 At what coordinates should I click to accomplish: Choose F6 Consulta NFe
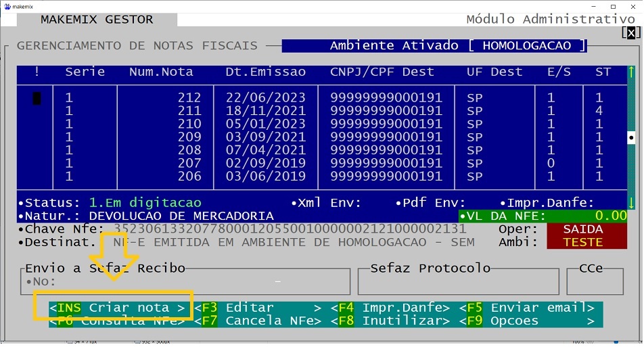pyautogui.click(x=117, y=321)
